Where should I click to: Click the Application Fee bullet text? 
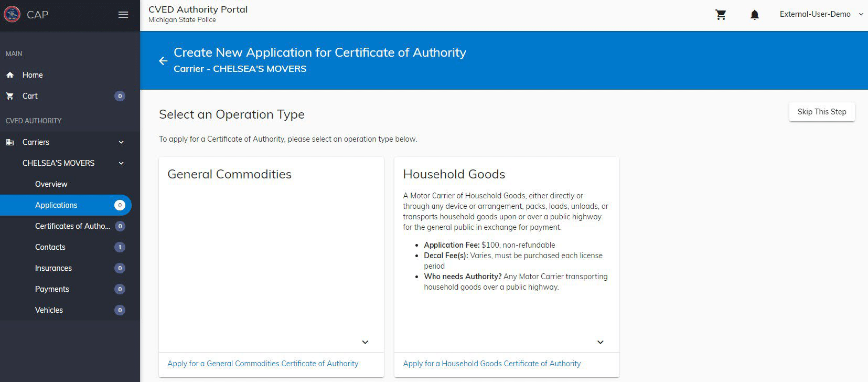[x=489, y=245]
